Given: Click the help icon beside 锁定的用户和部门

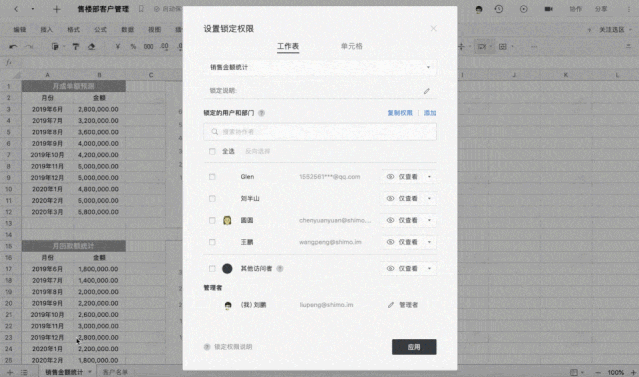Looking at the screenshot, I should click(x=262, y=113).
